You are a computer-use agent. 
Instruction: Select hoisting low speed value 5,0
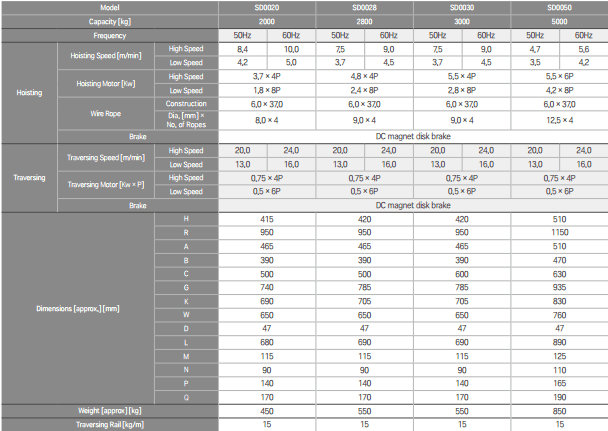click(x=291, y=62)
